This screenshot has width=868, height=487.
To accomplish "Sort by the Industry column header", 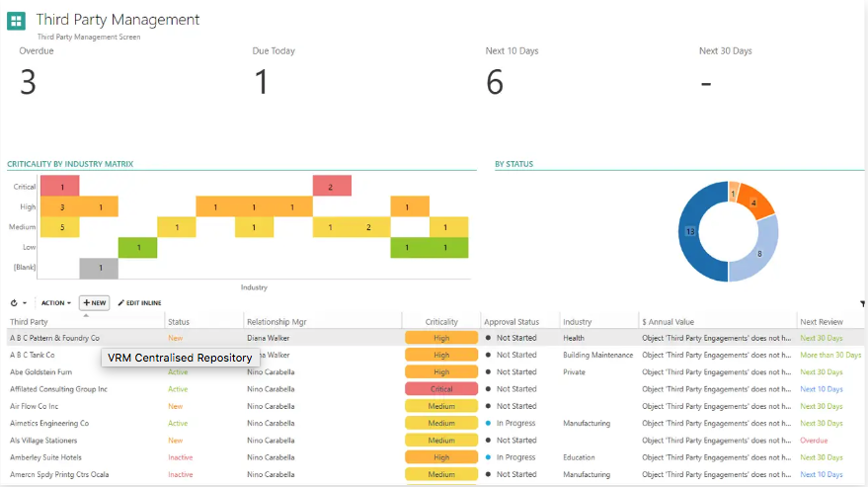I will (x=577, y=322).
